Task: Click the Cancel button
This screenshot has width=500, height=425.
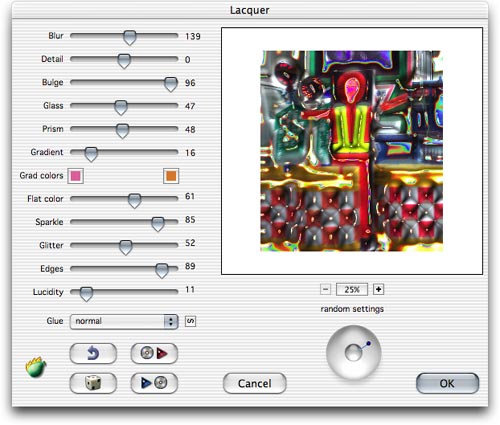Action: click(x=255, y=383)
